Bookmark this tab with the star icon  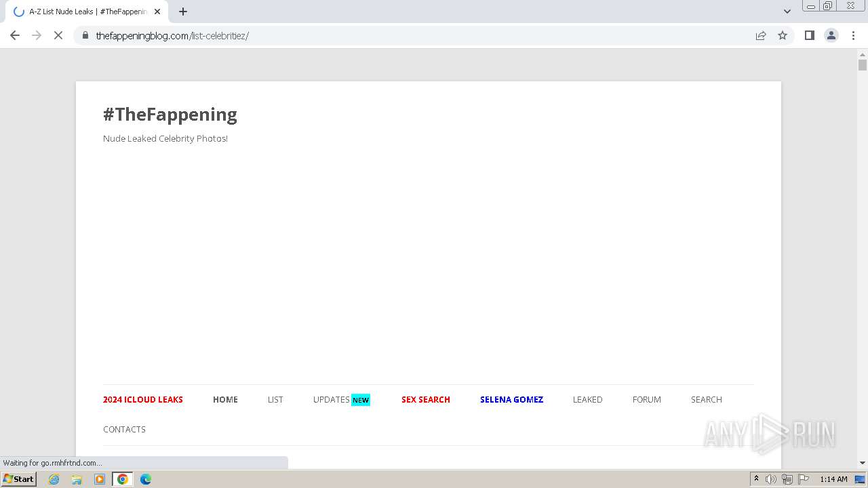(783, 35)
